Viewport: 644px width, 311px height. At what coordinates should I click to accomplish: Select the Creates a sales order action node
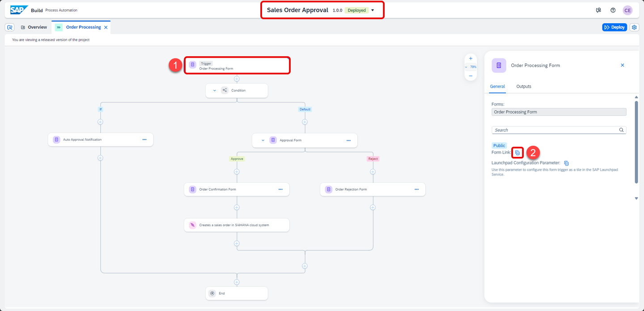click(237, 225)
